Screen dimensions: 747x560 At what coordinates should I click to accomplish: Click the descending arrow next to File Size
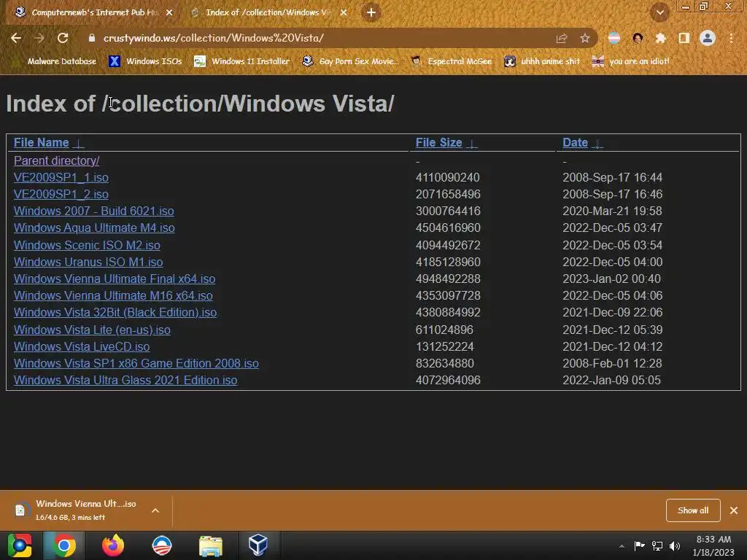coord(472,144)
